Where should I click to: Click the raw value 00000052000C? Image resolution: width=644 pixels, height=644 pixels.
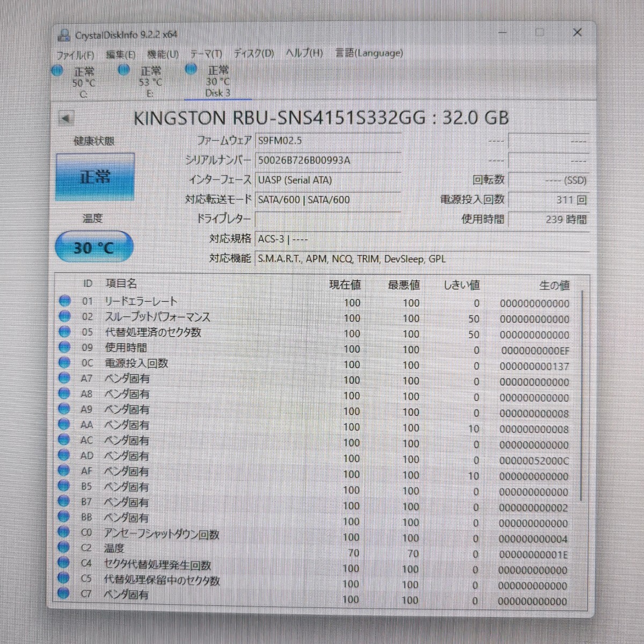(535, 460)
